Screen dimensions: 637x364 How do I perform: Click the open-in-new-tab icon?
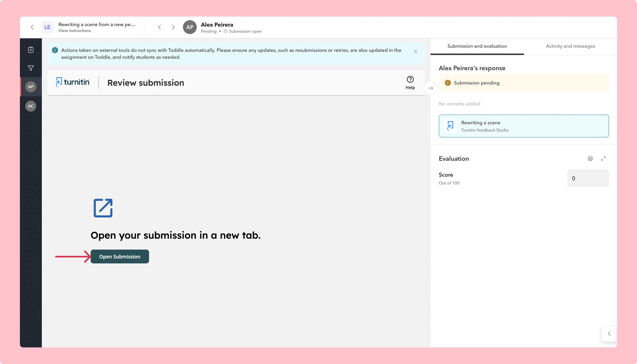point(103,208)
